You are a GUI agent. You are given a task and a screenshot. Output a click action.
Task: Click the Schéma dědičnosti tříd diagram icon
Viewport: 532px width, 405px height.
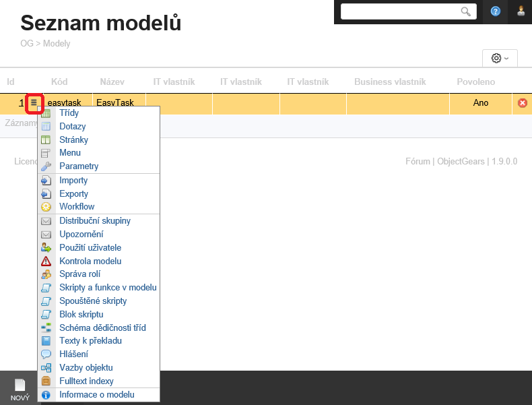[x=46, y=328]
